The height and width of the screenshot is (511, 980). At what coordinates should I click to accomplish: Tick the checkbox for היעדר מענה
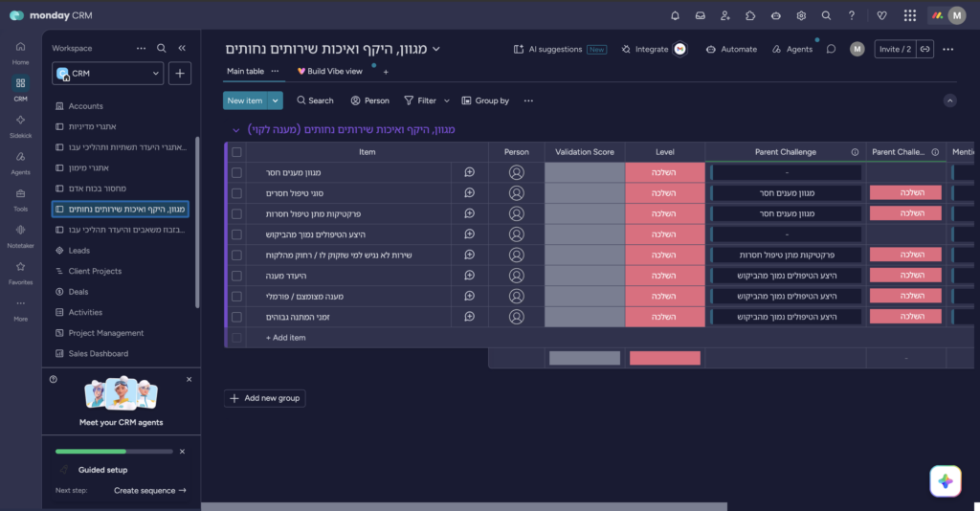tap(236, 276)
